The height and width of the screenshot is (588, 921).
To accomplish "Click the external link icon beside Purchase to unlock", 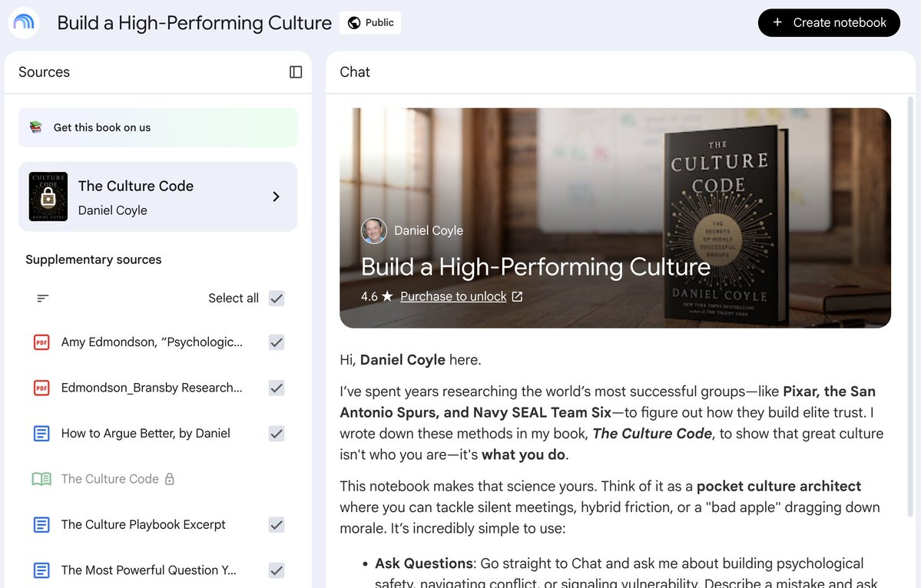I will 517,297.
